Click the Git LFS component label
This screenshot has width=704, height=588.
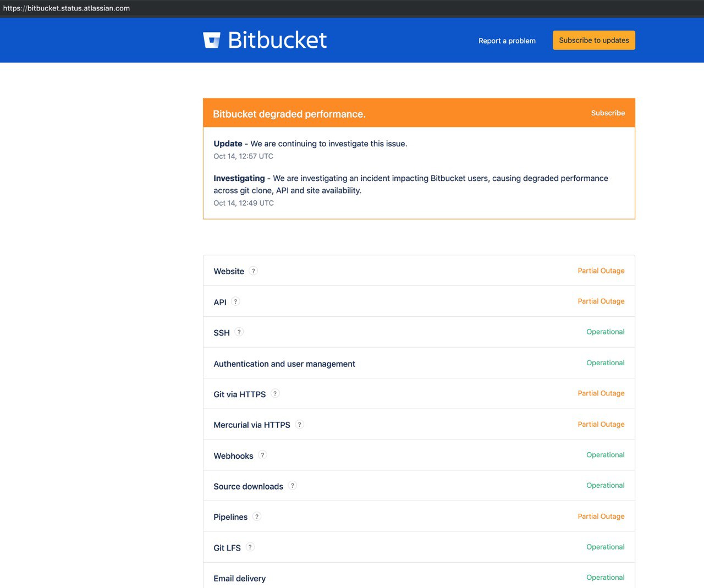click(x=227, y=548)
